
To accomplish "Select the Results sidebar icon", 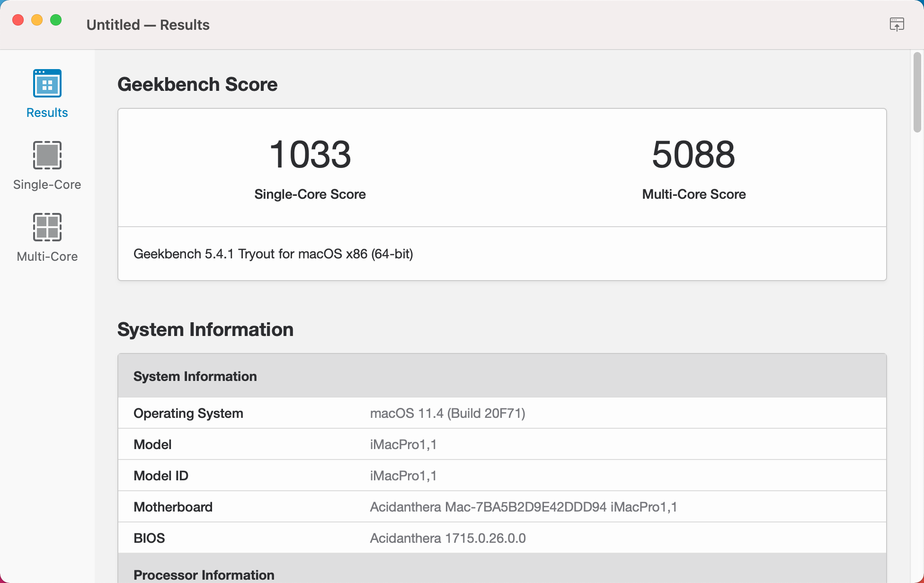I will point(47,83).
